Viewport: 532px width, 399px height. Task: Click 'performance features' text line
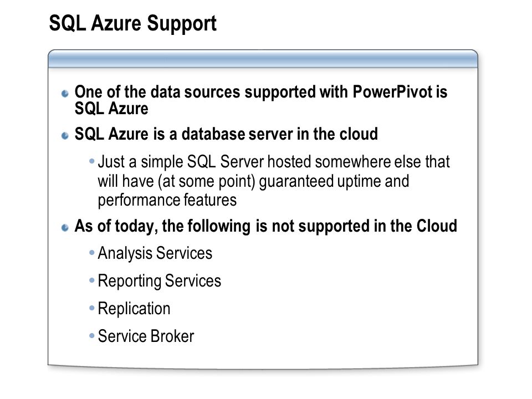pyautogui.click(x=167, y=200)
